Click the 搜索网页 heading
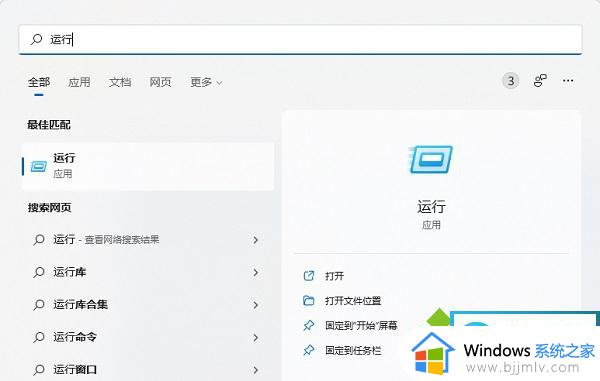Viewport: 600px width, 381px height. (x=49, y=208)
